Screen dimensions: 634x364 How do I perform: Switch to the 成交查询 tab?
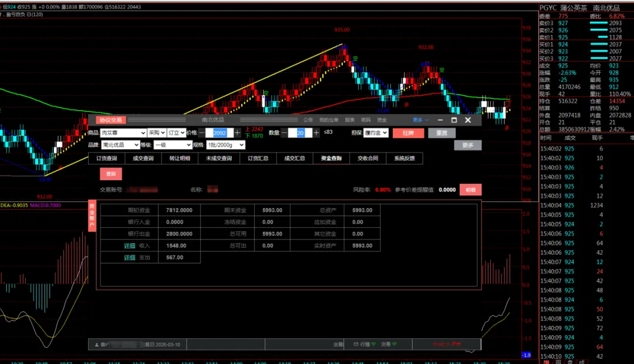coord(143,158)
